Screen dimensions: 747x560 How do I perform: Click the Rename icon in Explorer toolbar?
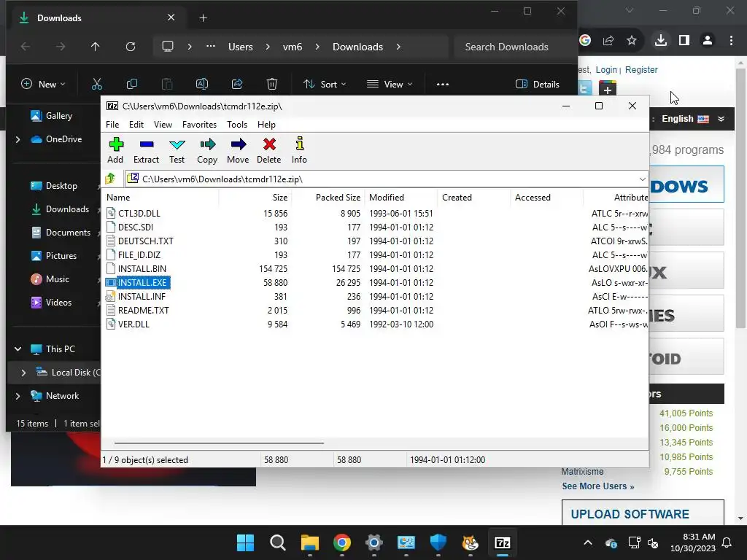pos(202,85)
